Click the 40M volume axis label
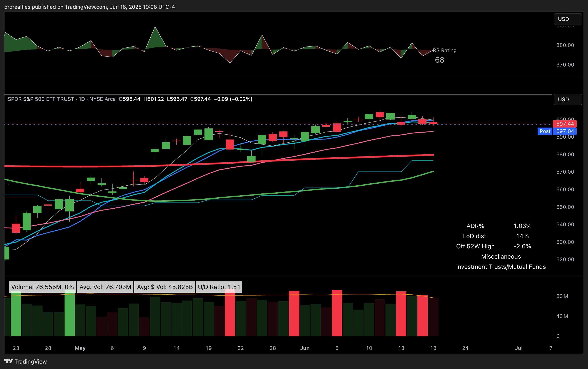Screen dimensions: 588x369 tap(562, 316)
